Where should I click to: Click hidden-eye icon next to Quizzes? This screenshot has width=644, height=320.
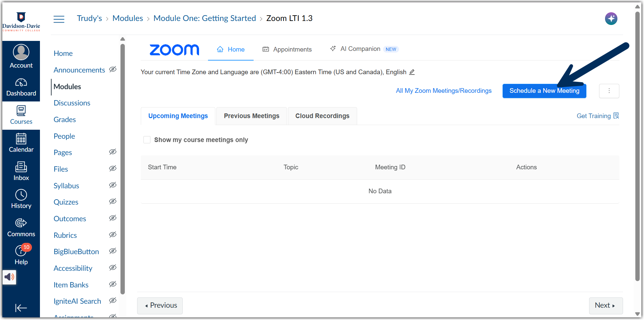(x=113, y=201)
